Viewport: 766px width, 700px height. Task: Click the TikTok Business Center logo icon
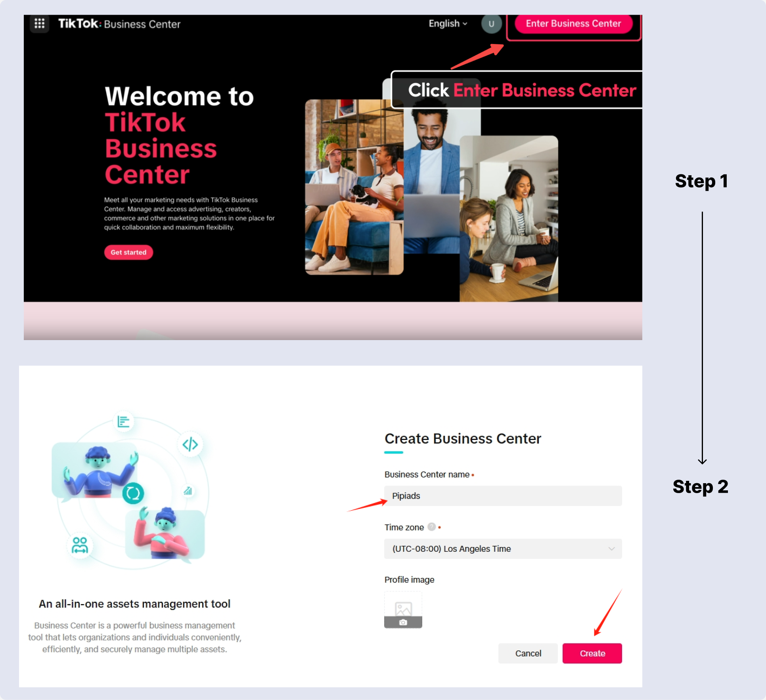(39, 24)
